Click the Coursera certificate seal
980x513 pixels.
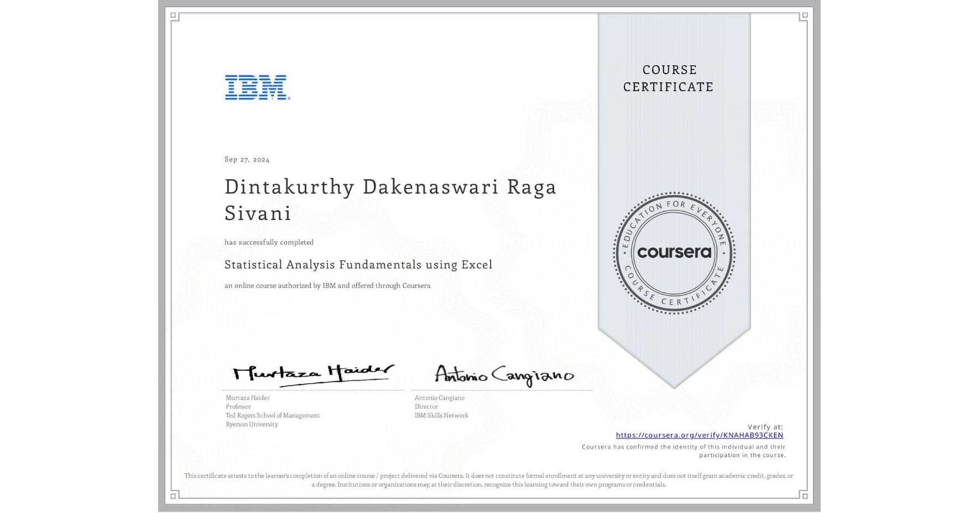click(674, 253)
